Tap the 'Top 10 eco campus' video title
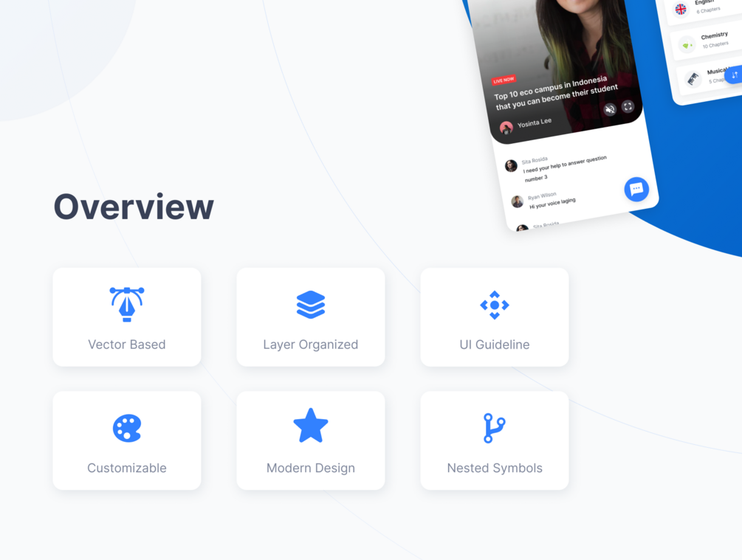Viewport: 742px width, 560px height. tap(555, 93)
